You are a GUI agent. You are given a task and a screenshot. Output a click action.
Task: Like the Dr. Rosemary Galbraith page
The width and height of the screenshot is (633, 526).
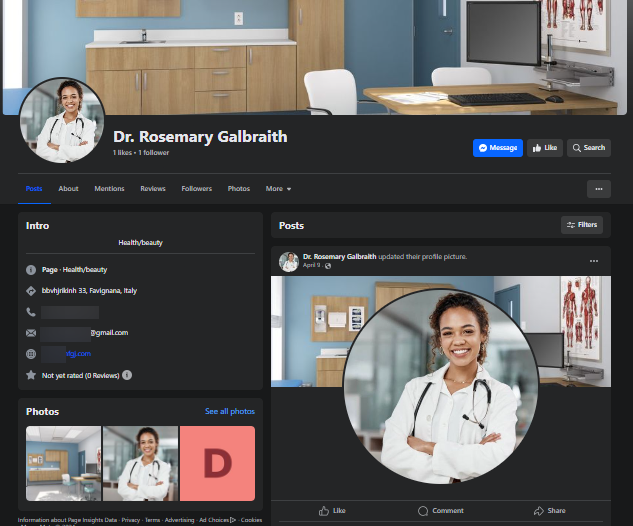(545, 148)
